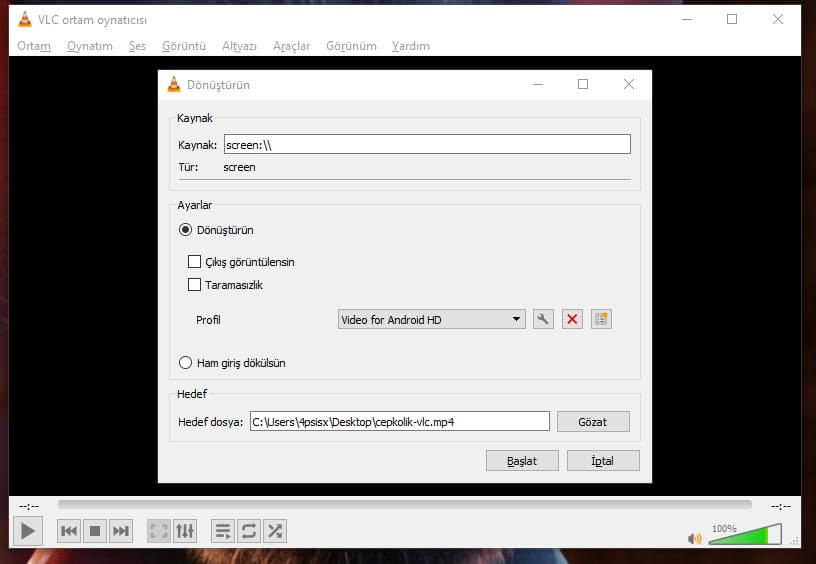Stop playback with the stop button

click(x=95, y=531)
